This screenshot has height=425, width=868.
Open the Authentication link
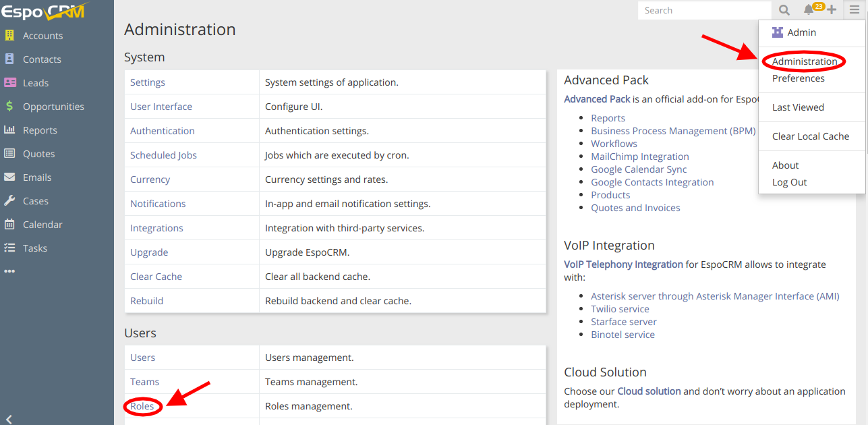[x=163, y=131]
